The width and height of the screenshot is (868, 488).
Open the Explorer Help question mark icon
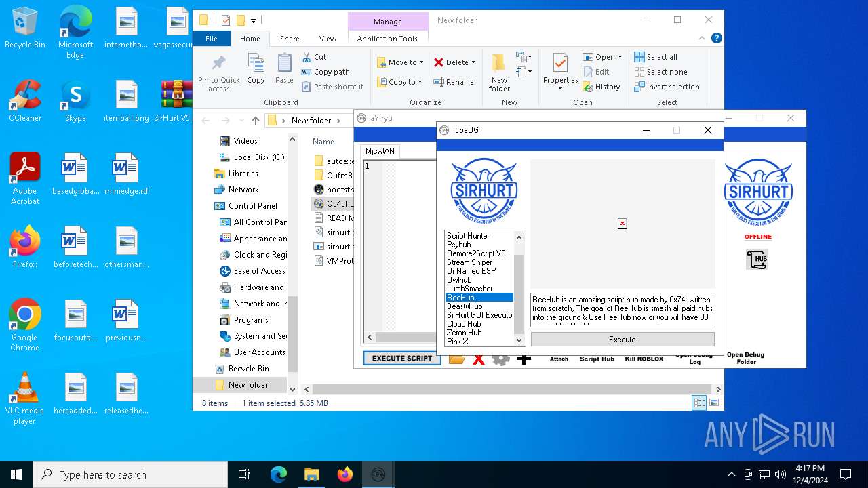coord(717,39)
